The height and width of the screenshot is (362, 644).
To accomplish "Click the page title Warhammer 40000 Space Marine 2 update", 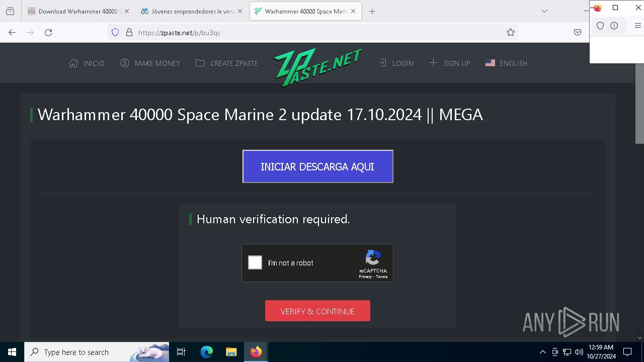I will point(260,115).
